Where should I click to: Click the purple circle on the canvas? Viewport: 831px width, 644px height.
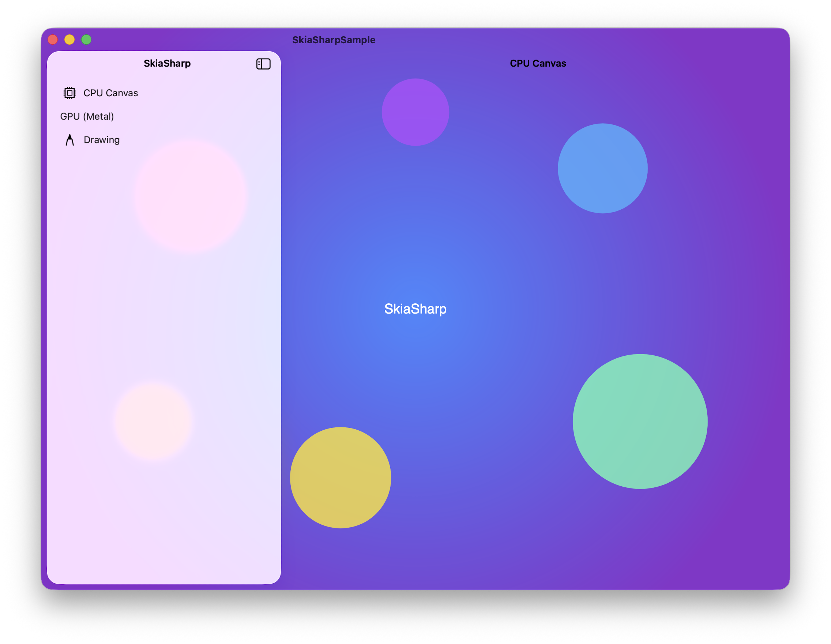(x=415, y=112)
